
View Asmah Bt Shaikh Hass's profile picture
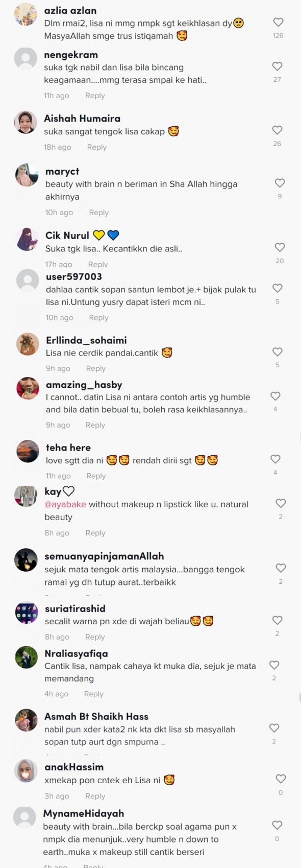(26, 720)
